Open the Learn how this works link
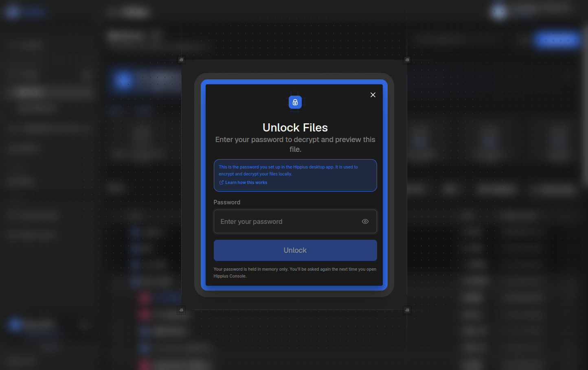Viewport: 588px width, 370px height. (243, 182)
